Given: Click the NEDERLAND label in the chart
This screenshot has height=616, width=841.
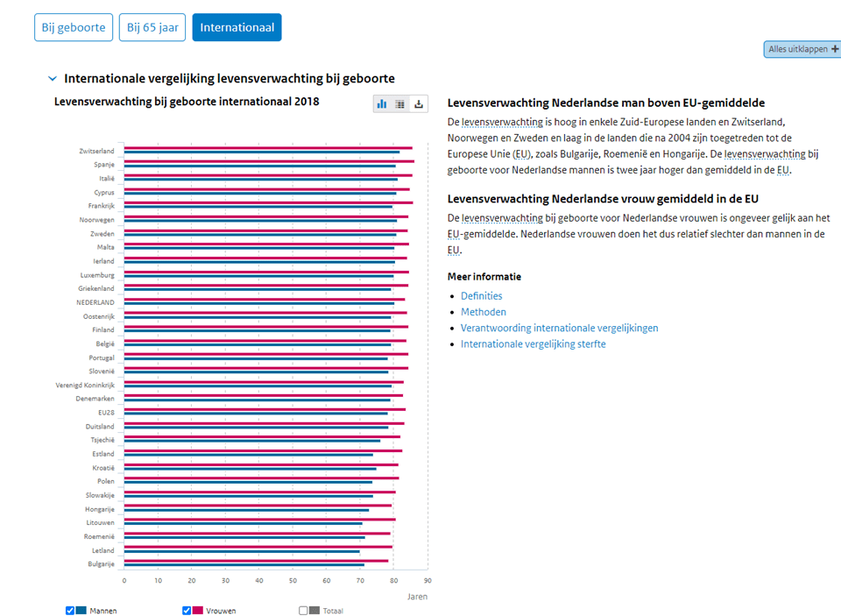Looking at the screenshot, I should click(x=95, y=302).
